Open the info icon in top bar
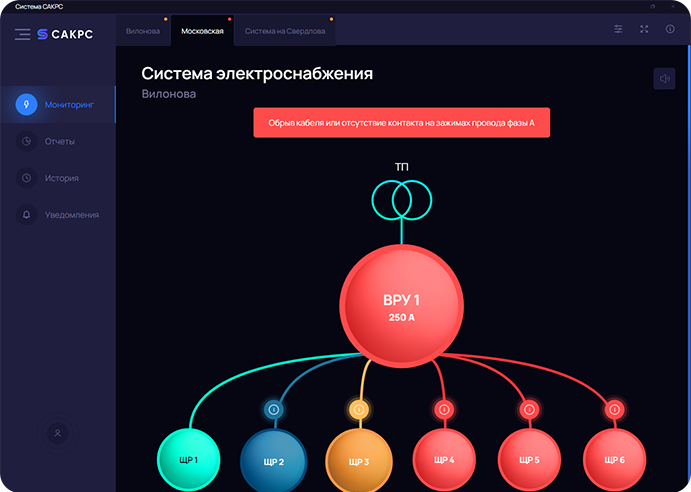 point(670,29)
